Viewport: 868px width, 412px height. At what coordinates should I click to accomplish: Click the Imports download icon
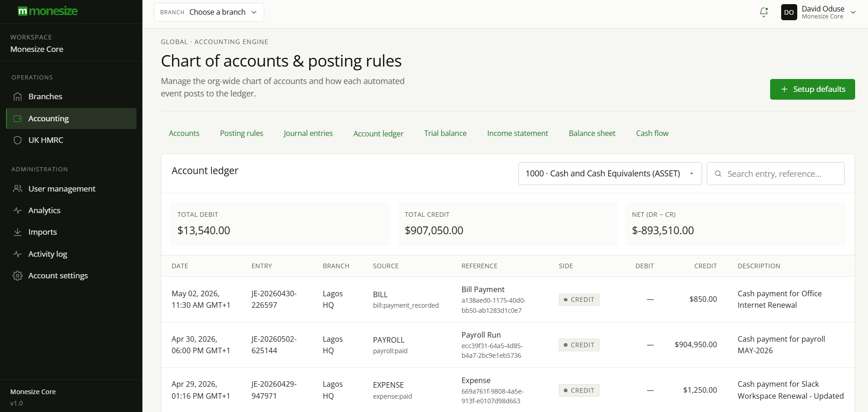pos(17,232)
